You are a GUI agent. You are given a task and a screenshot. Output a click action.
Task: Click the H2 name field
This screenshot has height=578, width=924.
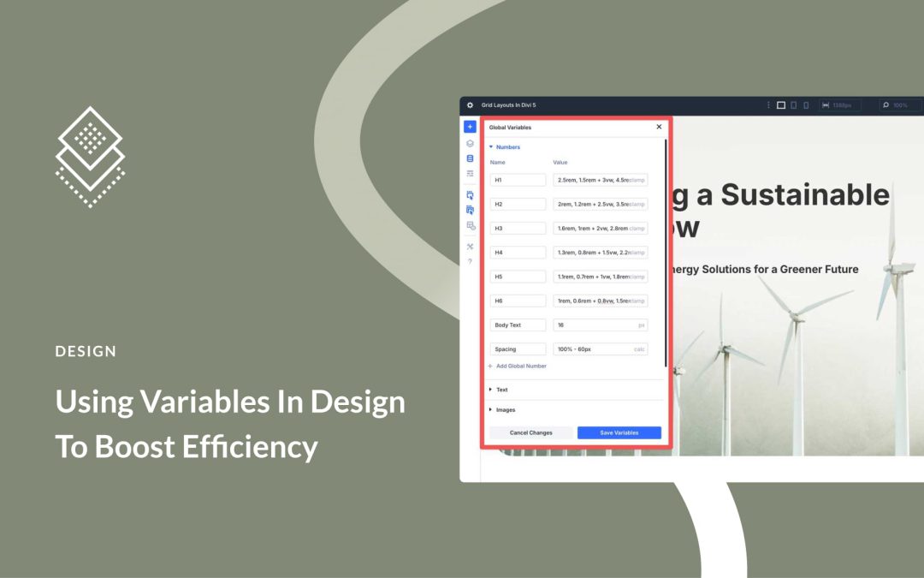tap(518, 204)
